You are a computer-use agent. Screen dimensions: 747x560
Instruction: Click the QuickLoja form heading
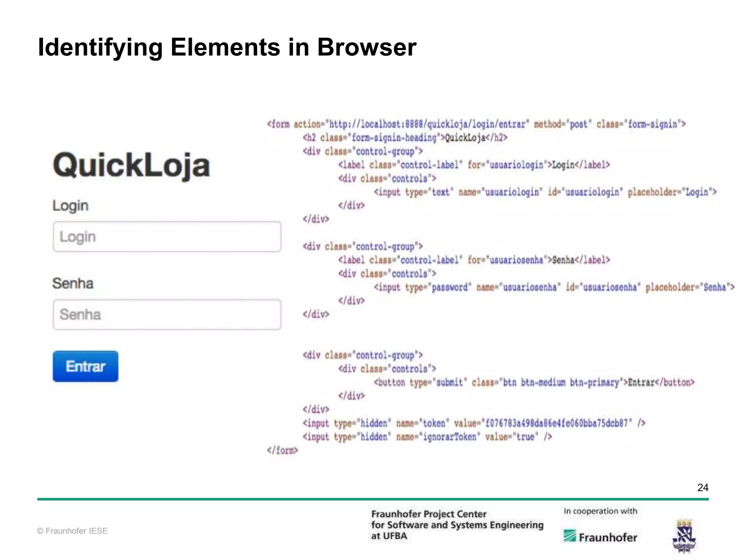tap(132, 166)
